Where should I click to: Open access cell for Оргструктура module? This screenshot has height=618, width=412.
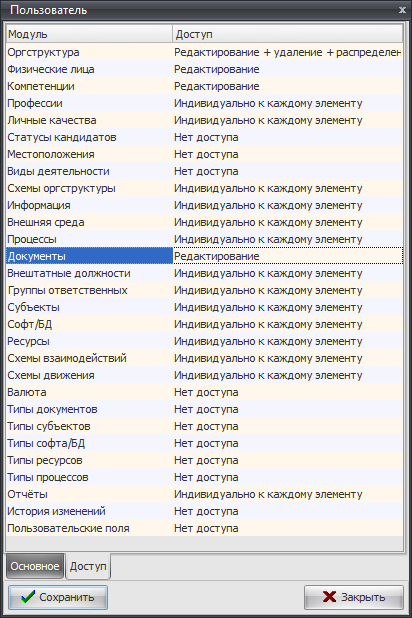tap(288, 52)
